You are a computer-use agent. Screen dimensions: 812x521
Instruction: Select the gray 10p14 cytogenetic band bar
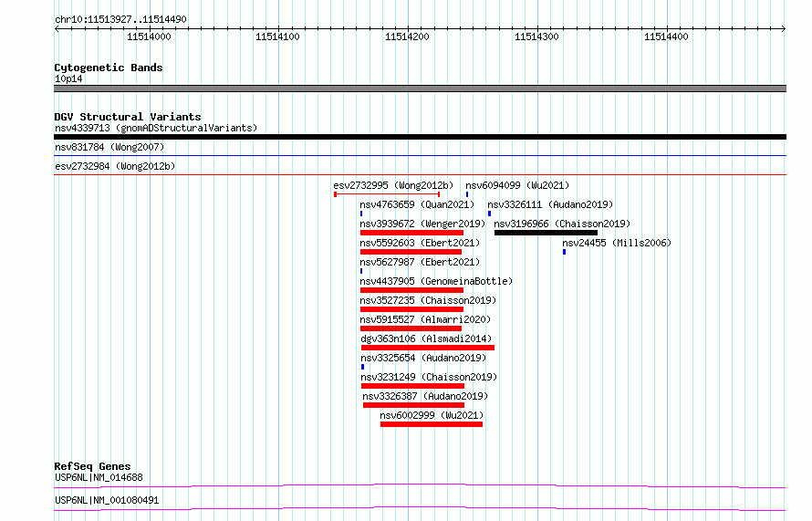click(420, 89)
